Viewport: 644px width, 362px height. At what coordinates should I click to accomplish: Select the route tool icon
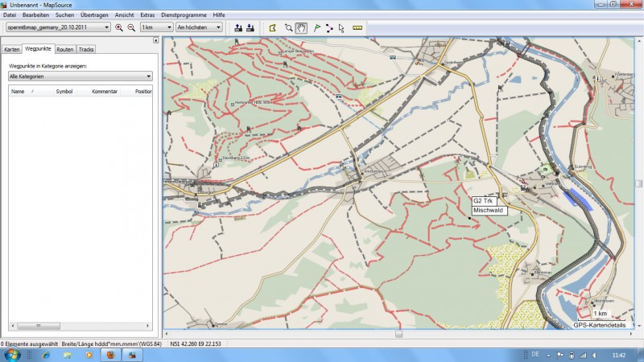[329, 27]
